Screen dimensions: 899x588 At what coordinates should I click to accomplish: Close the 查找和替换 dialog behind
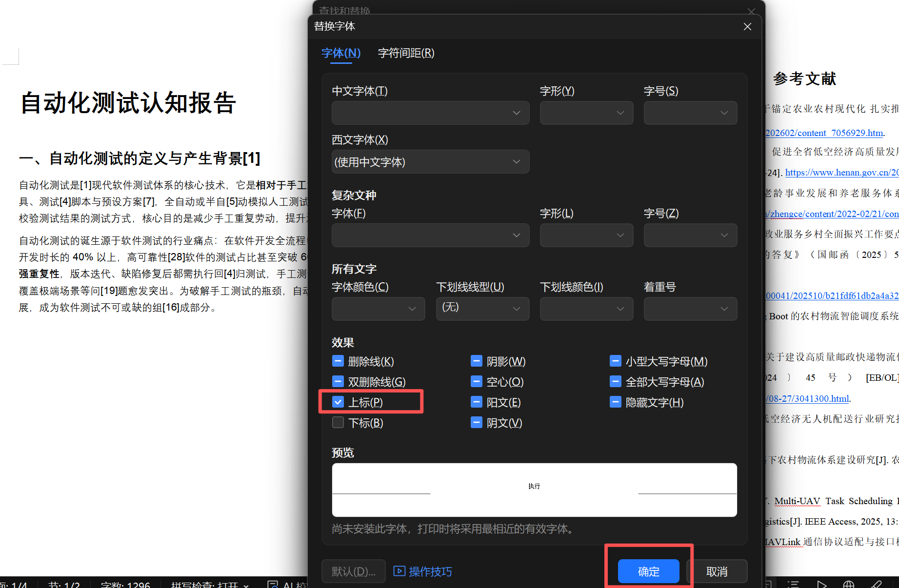click(x=751, y=11)
